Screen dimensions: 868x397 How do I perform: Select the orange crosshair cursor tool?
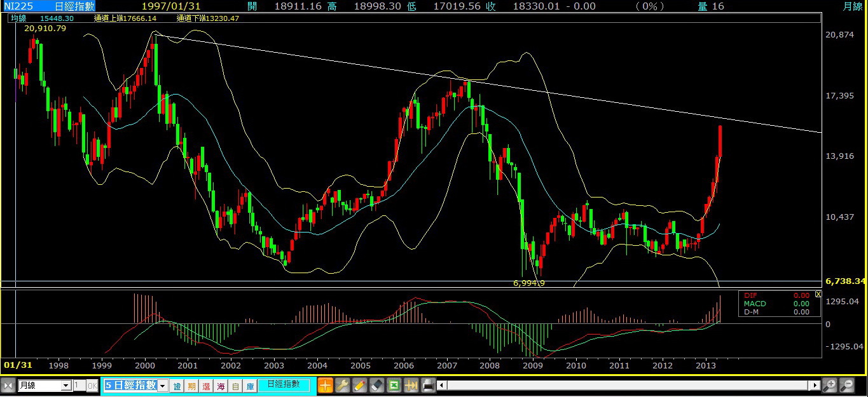coord(326,386)
